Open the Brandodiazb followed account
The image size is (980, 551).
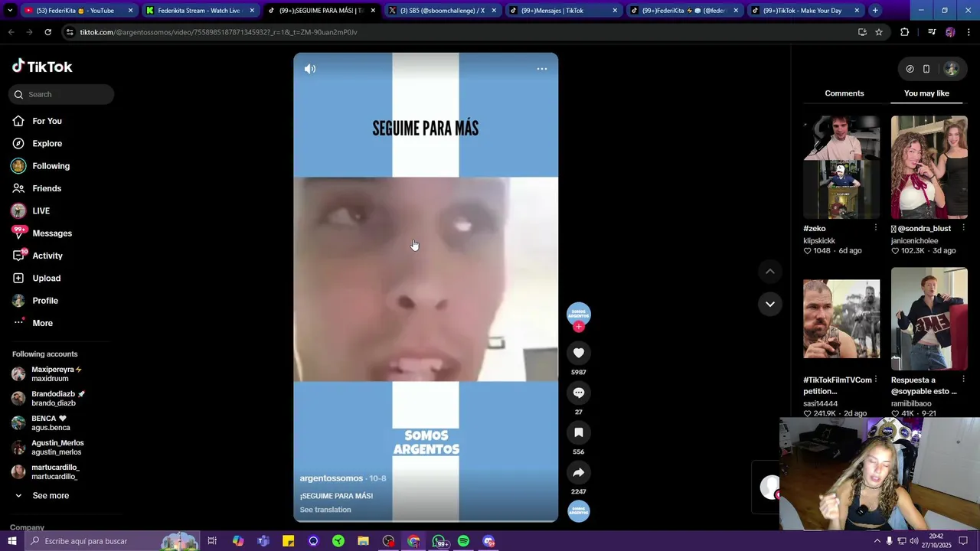(x=57, y=398)
